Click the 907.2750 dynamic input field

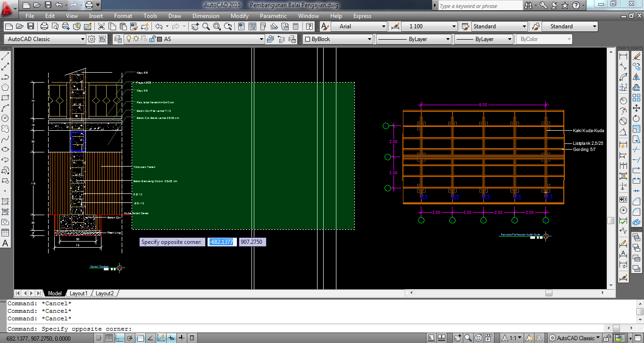(x=253, y=242)
